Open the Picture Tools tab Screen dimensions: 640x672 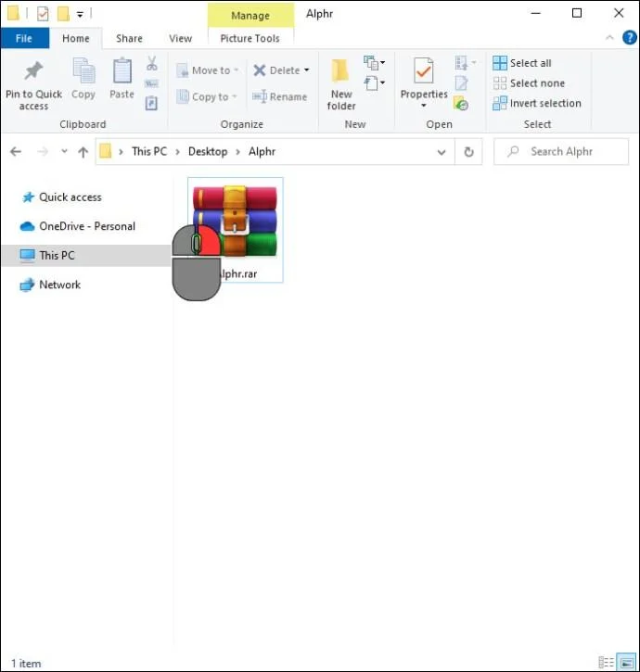250,39
